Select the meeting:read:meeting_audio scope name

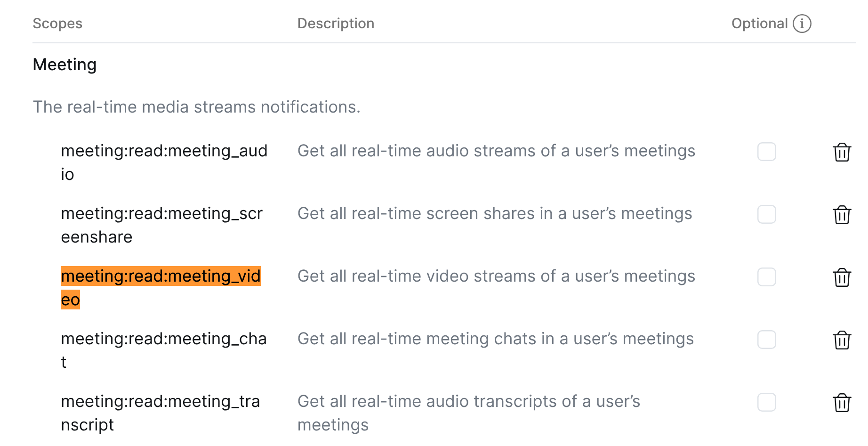point(164,151)
